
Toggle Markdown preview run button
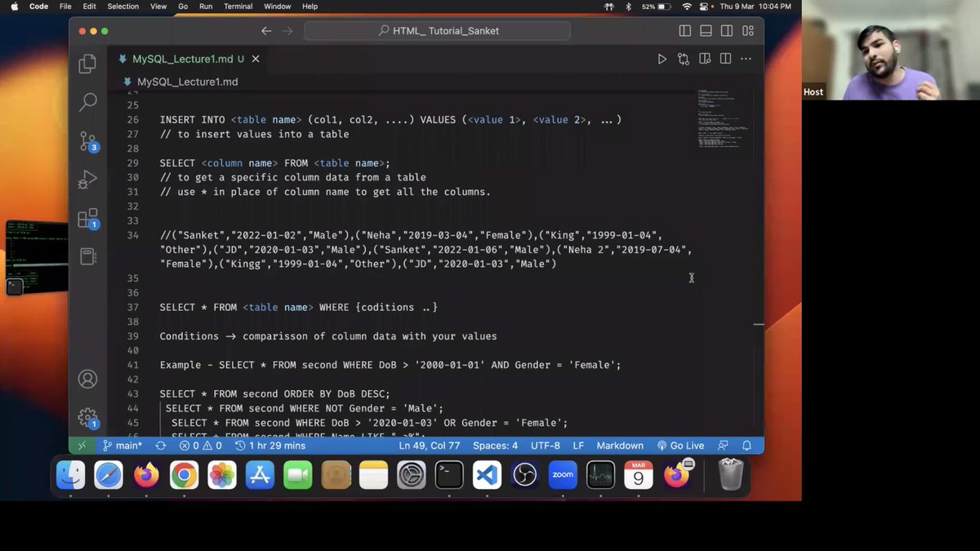[x=662, y=59]
